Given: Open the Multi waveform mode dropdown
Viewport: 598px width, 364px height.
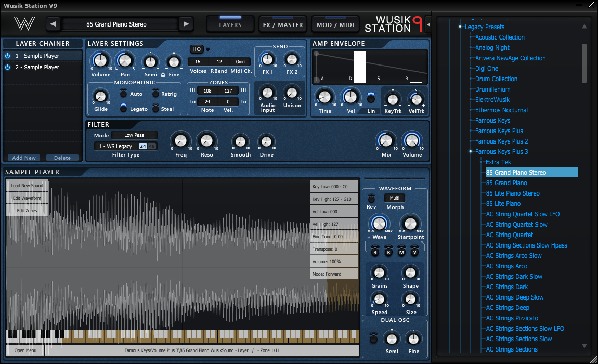Looking at the screenshot, I should (x=395, y=198).
